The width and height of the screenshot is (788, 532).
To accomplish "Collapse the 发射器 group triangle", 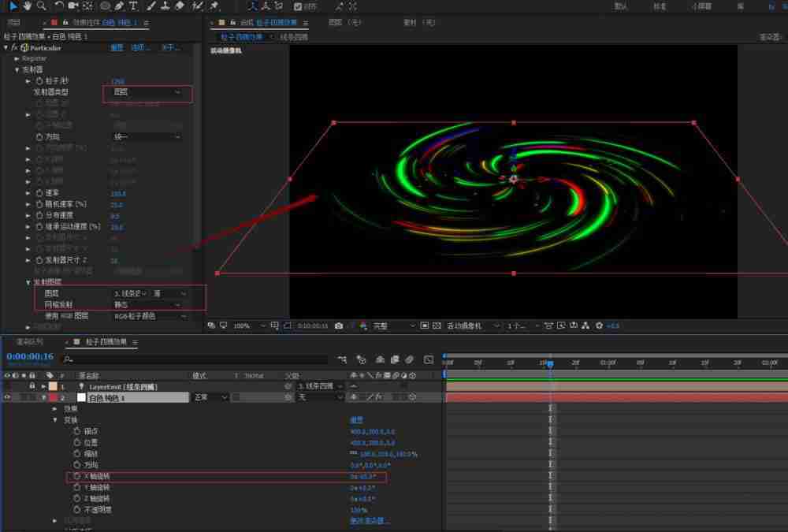I will [x=17, y=70].
